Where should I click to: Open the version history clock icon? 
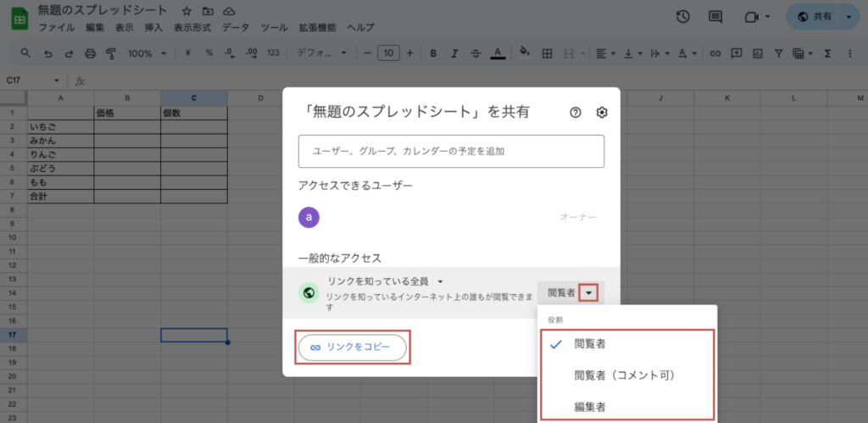(683, 17)
